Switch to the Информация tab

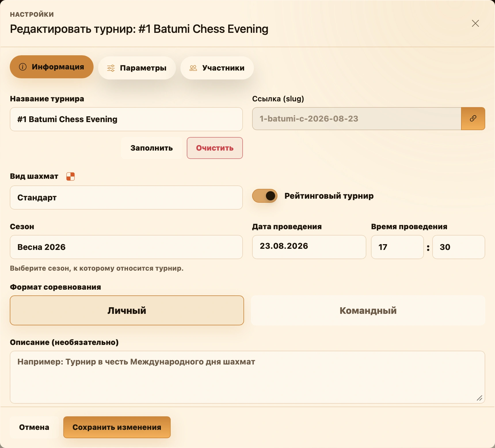[52, 67]
